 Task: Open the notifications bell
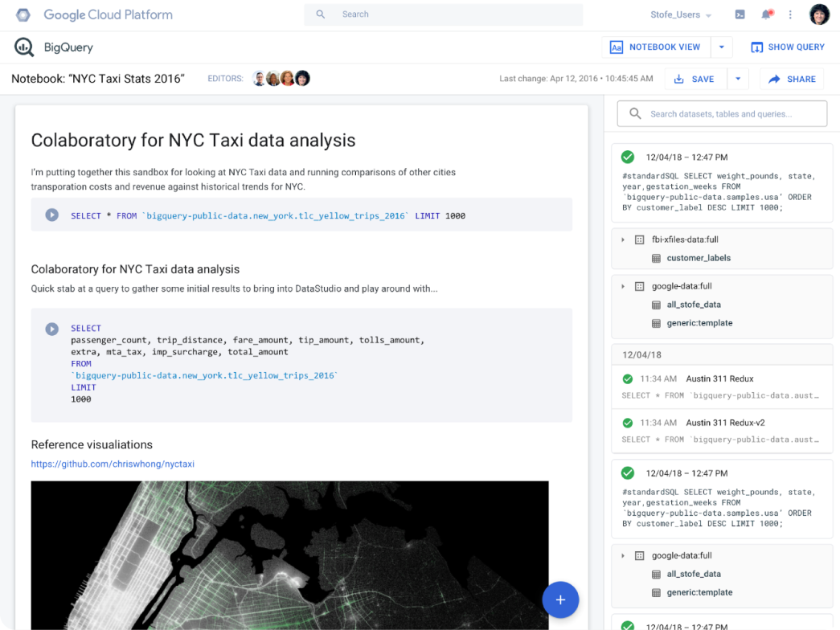[766, 14]
